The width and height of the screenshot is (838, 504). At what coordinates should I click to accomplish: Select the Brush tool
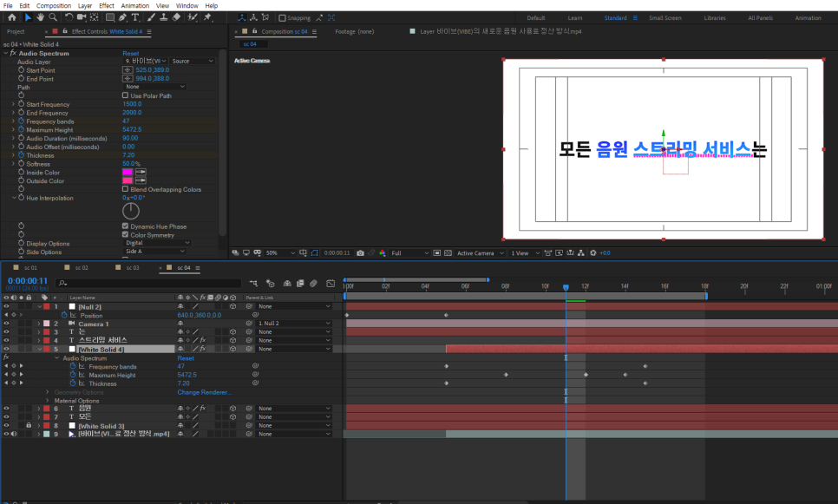pos(151,17)
